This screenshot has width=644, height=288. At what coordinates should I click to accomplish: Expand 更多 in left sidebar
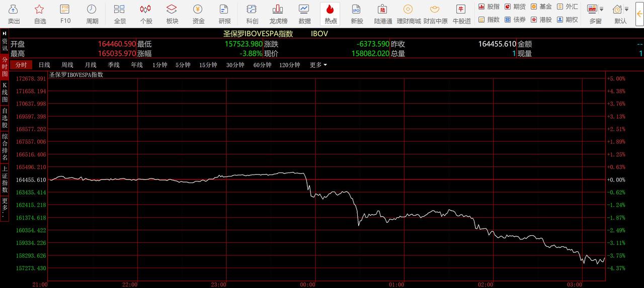point(5,208)
